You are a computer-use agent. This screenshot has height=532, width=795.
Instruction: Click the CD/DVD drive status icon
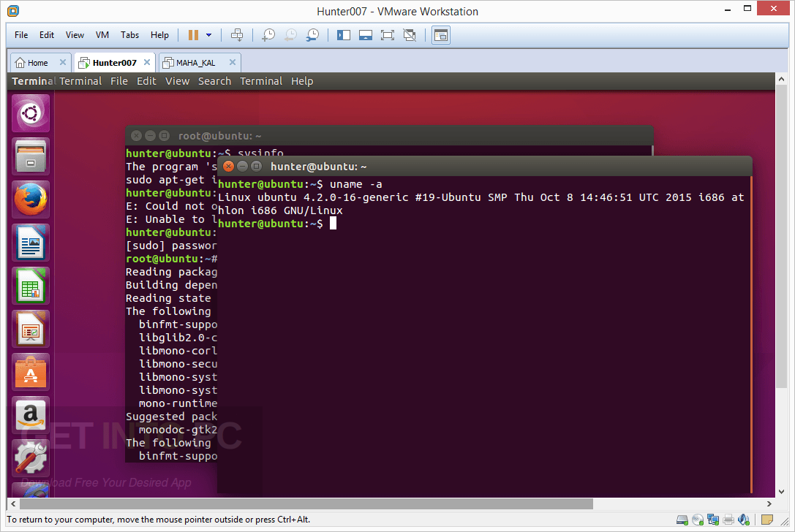(698, 520)
